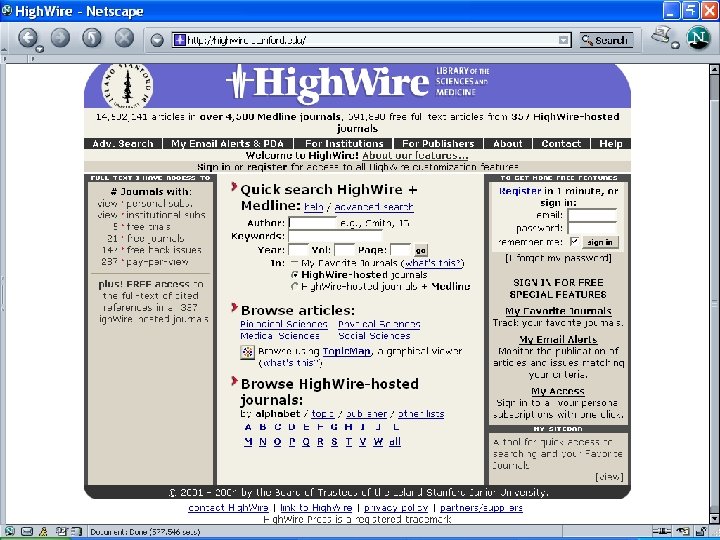Open Navigator component icon in status bar
Screen dimensions: 720x540
[10, 531]
